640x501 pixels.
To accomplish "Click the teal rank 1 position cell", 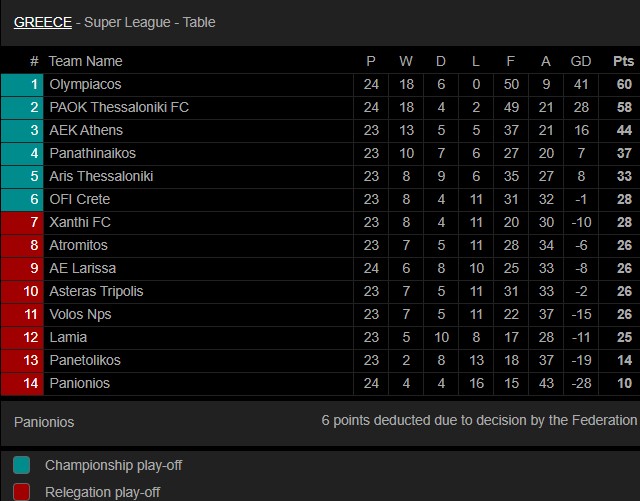I will coord(22,85).
